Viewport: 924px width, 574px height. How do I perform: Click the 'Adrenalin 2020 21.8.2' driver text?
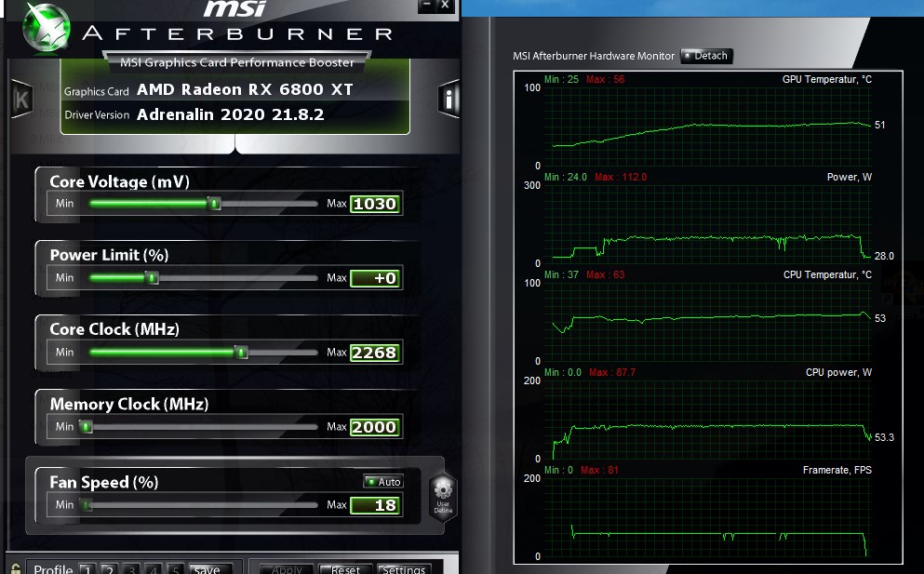[x=231, y=114]
